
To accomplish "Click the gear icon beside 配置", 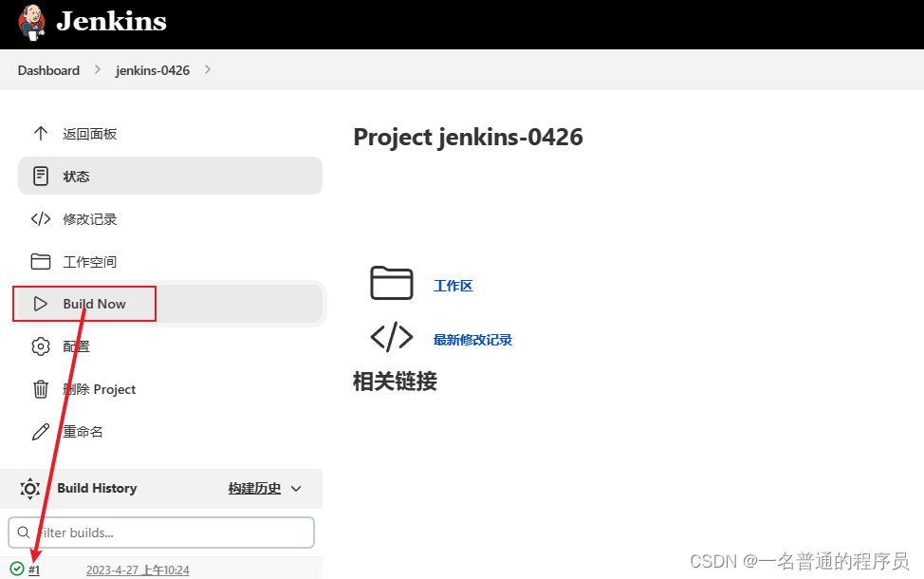I will click(40, 346).
